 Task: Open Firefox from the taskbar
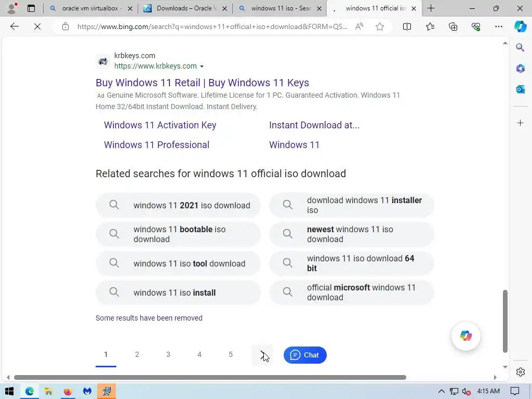click(68, 391)
